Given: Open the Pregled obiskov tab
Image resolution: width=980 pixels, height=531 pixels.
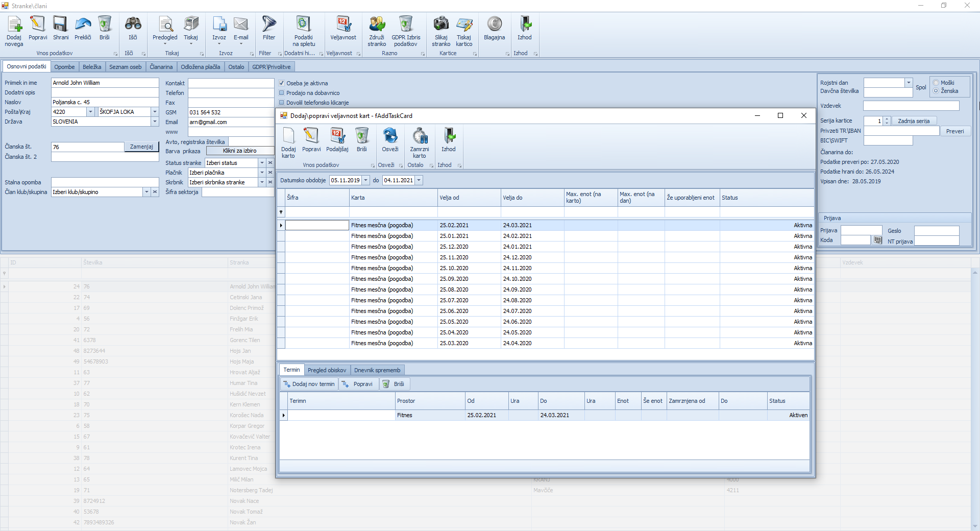Looking at the screenshot, I should click(327, 370).
